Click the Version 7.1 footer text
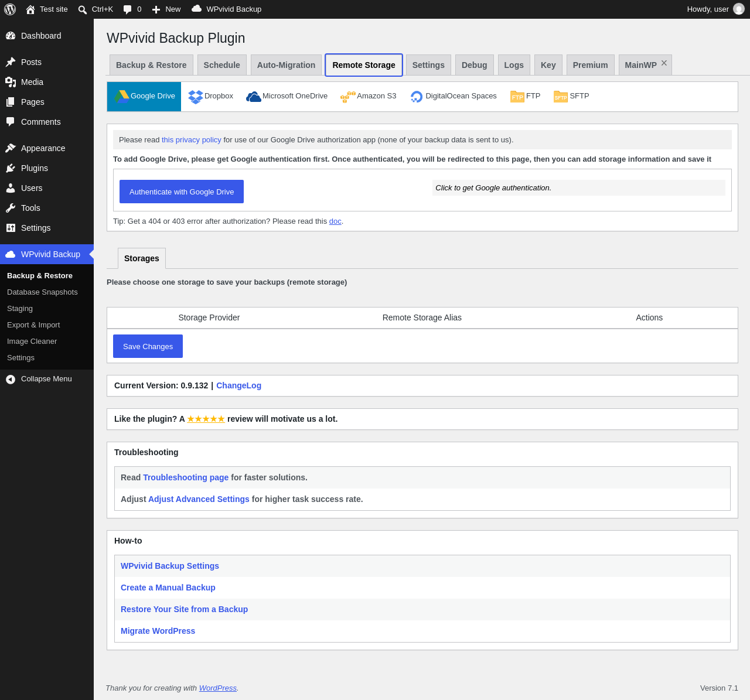The width and height of the screenshot is (750, 700). [x=719, y=688]
